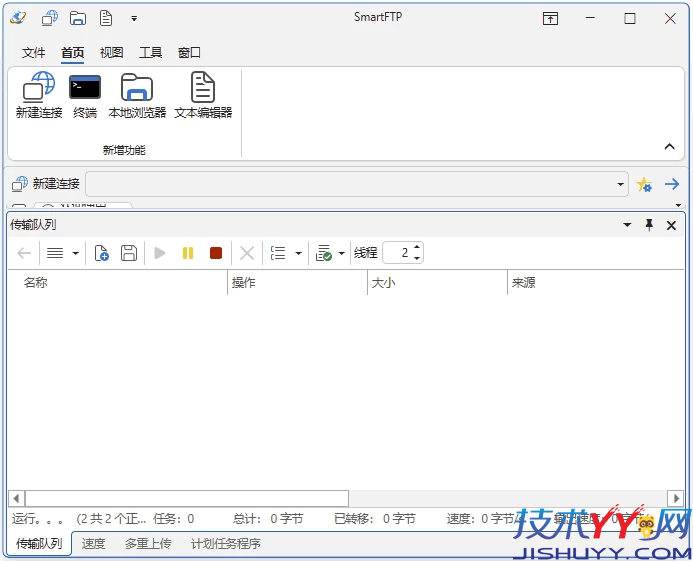Viewport: 693px width, 561px height.
Task: Open the 窗口 ribbon tab
Action: pyautogui.click(x=189, y=53)
